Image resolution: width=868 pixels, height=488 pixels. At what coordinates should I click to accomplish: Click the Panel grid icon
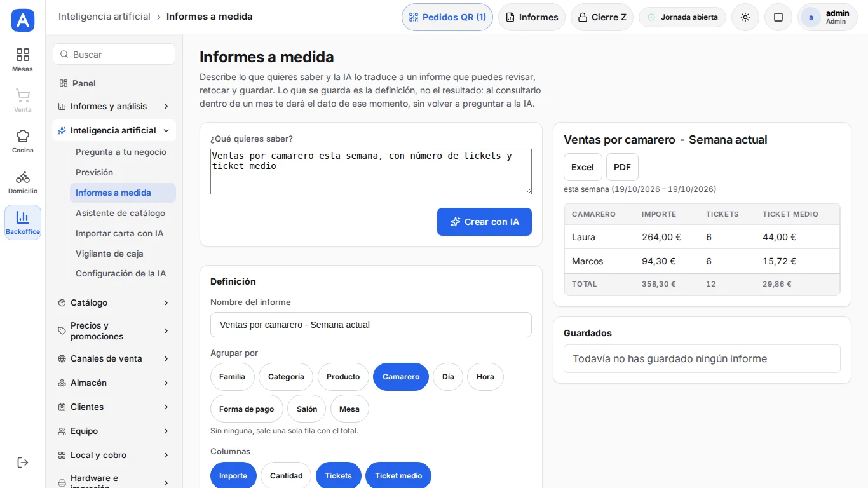[x=63, y=83]
